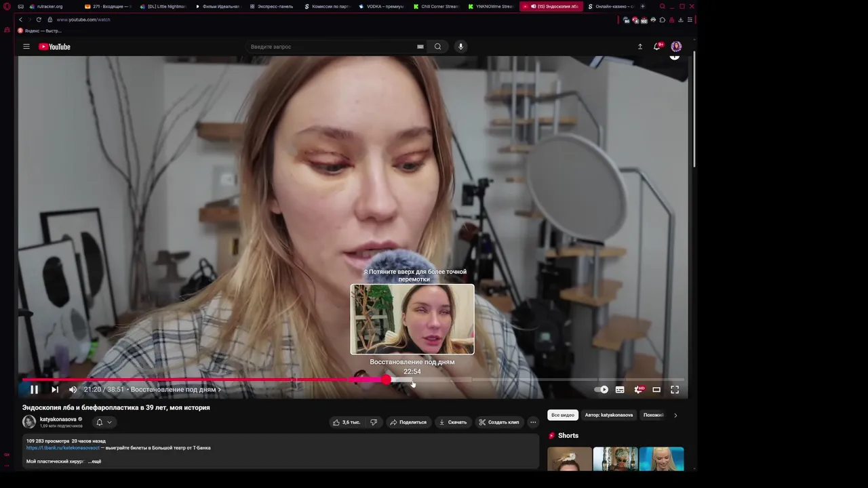The image size is (868, 488).
Task: Pause the video
Action: click(x=34, y=390)
